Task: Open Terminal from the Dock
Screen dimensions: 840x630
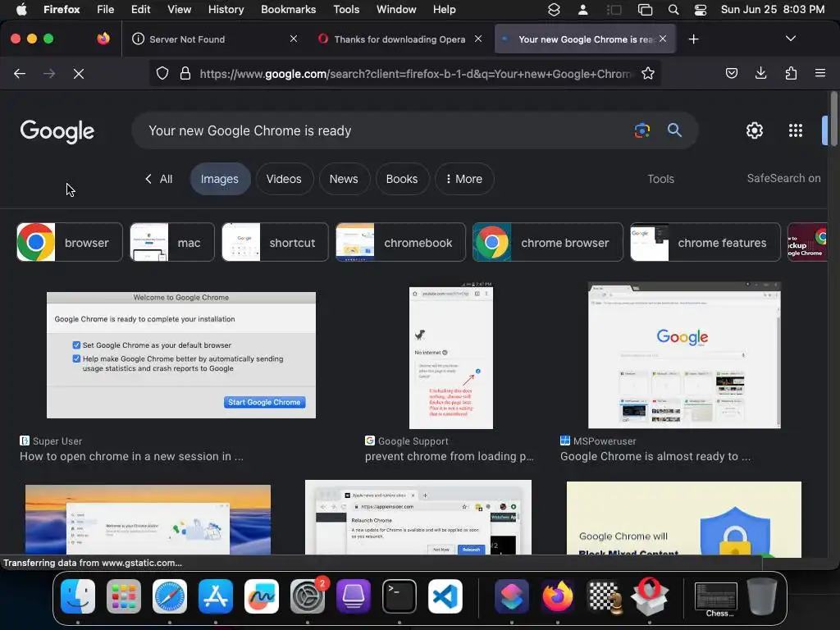Action: 399,596
